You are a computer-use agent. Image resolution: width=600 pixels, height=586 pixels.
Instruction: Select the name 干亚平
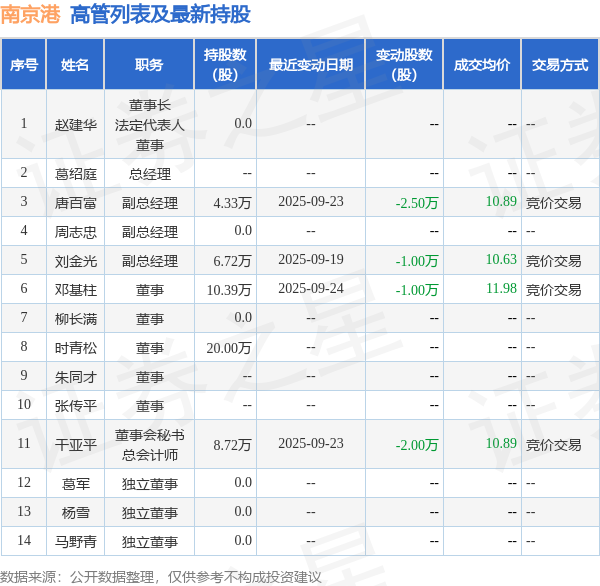(75, 444)
